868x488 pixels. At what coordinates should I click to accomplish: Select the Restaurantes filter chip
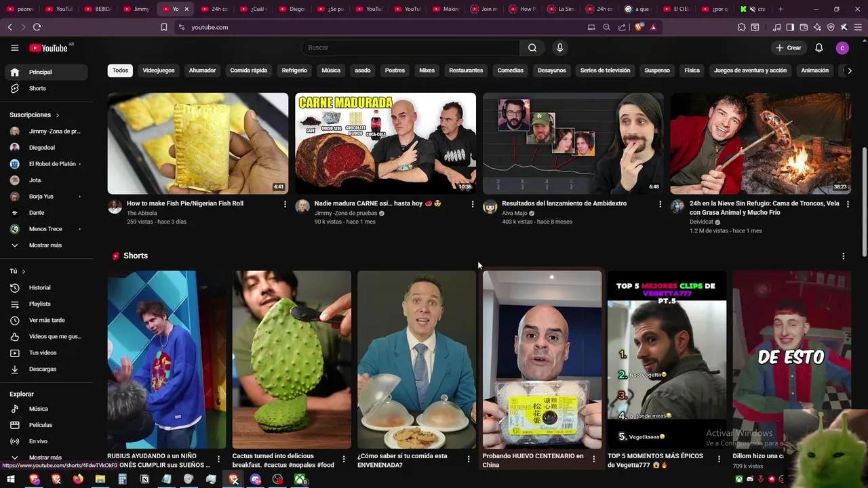point(466,70)
